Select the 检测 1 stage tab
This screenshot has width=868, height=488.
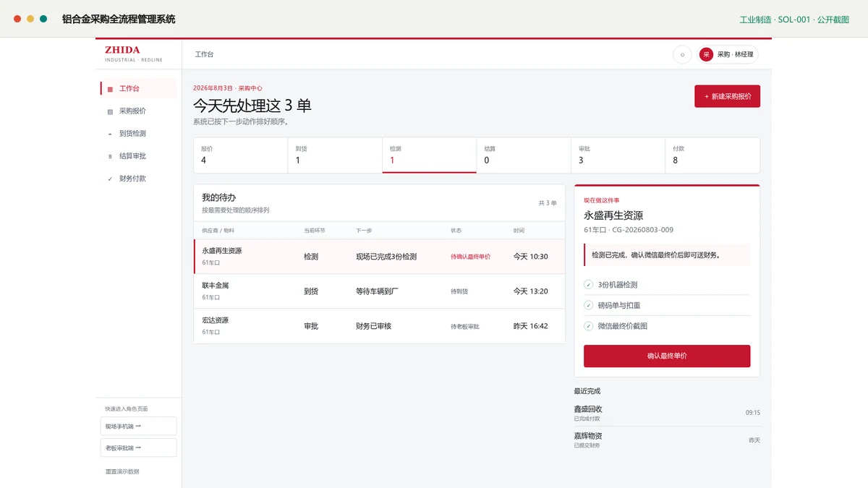tap(429, 155)
